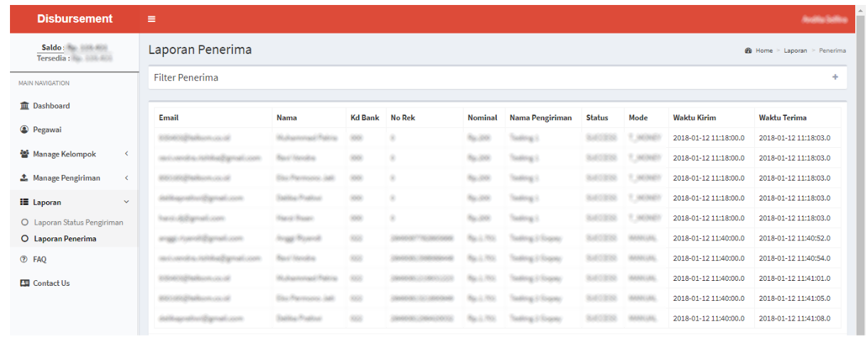Viewport: 868px width, 347px height.
Task: Open the Laporan Penerima submenu link
Action: coord(65,239)
